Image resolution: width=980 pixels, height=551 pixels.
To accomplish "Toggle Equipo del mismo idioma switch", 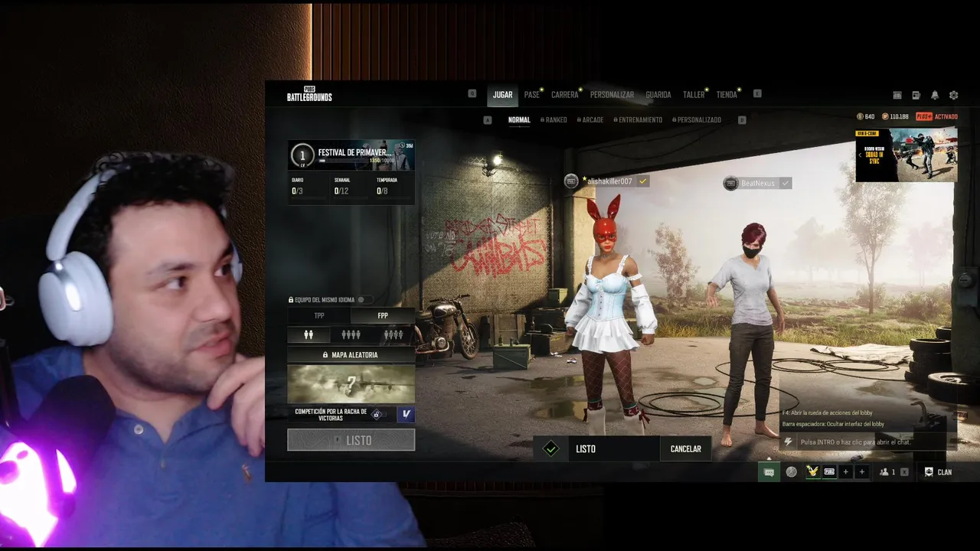I will (x=364, y=300).
